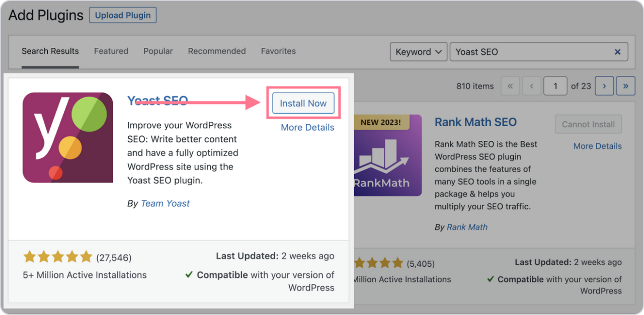Viewport: 644px width, 315px height.
Task: Select the Search Results tab
Action: 50,51
